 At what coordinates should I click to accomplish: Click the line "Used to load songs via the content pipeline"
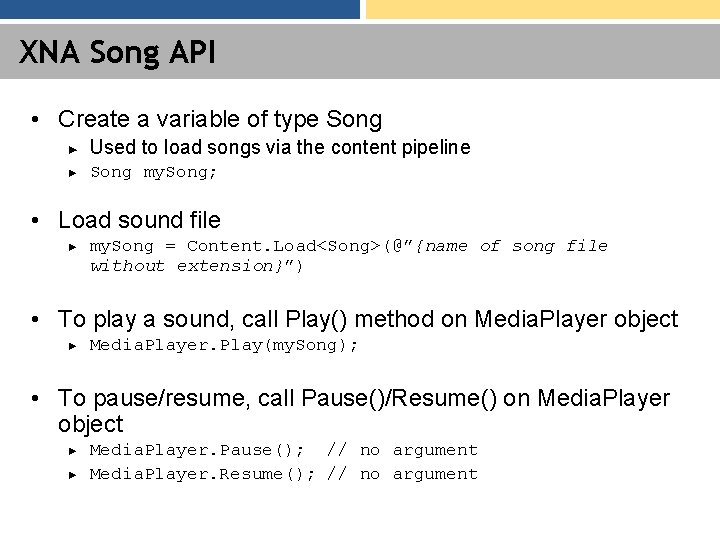pos(280,148)
